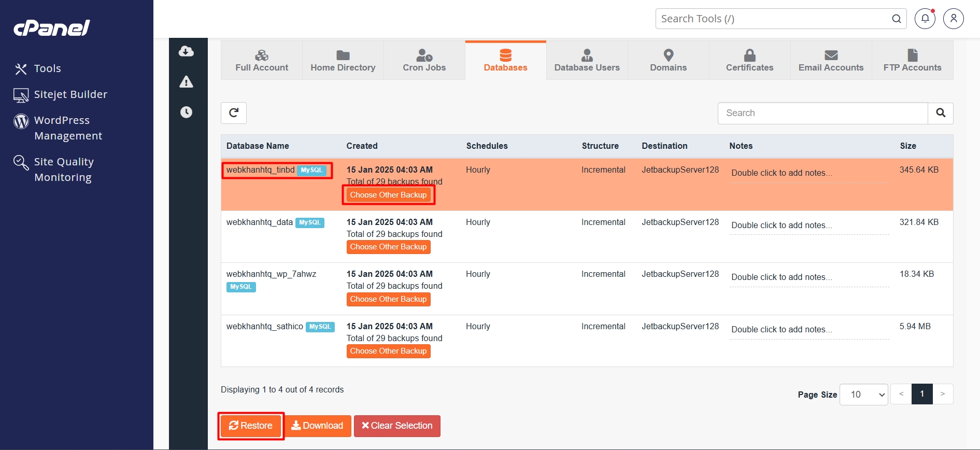The image size is (980, 450).
Task: Choose Other Backup for webkhanhtq_sathico
Action: (388, 351)
